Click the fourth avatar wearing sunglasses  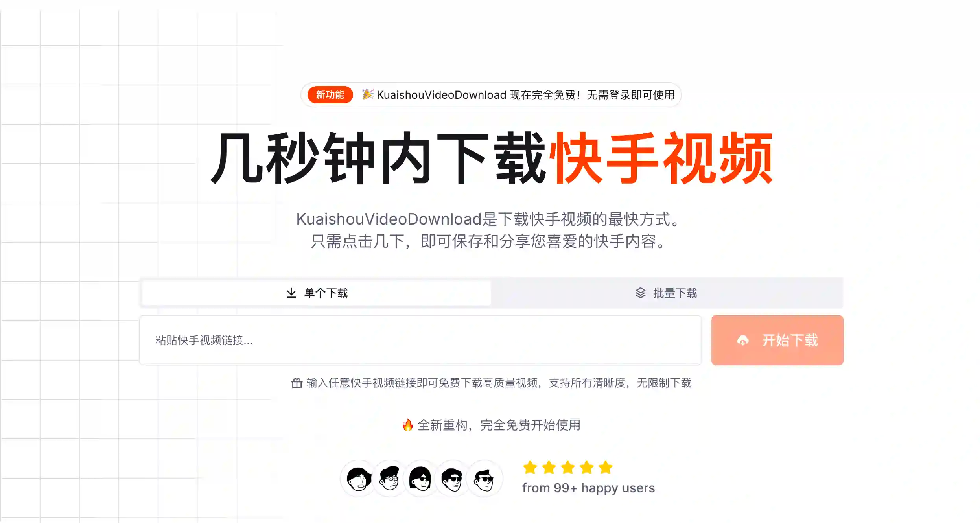click(x=452, y=479)
